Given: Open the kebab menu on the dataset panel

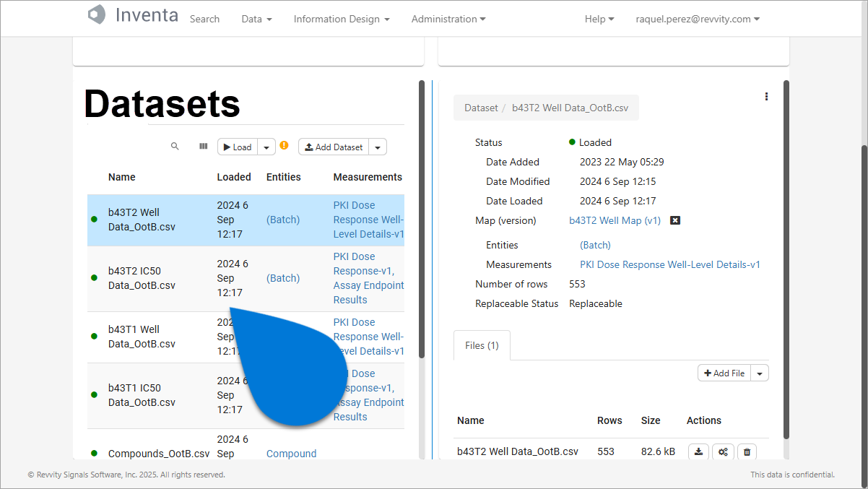Looking at the screenshot, I should tap(766, 96).
